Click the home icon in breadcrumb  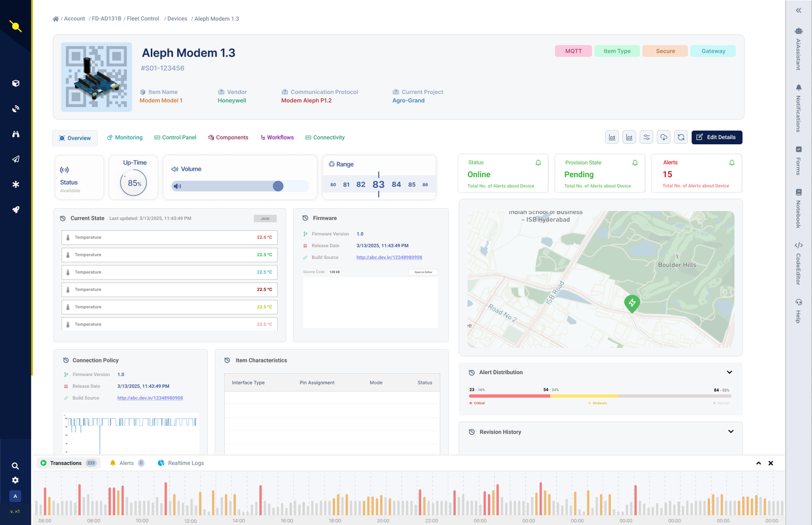click(x=56, y=19)
